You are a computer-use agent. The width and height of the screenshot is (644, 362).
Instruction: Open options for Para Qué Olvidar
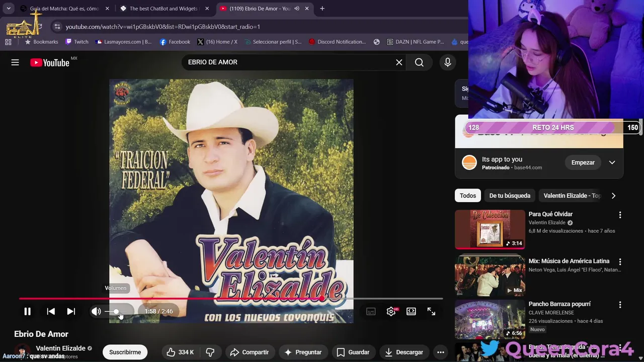pos(620,215)
